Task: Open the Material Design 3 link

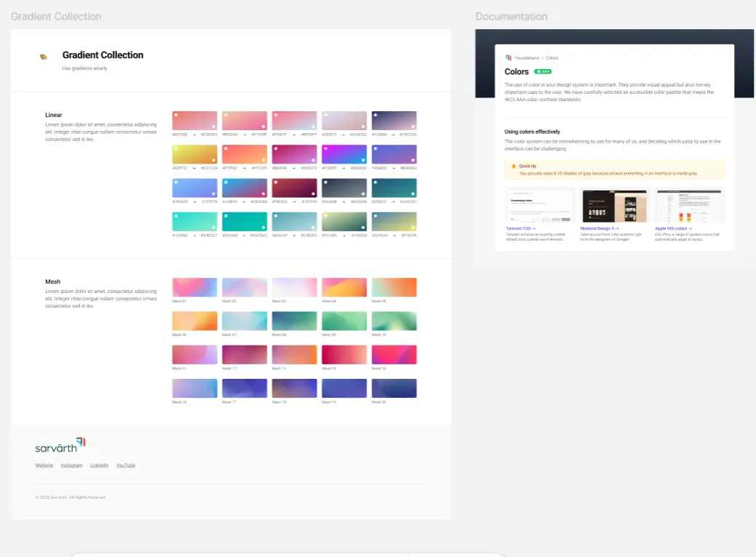Action: pos(600,228)
